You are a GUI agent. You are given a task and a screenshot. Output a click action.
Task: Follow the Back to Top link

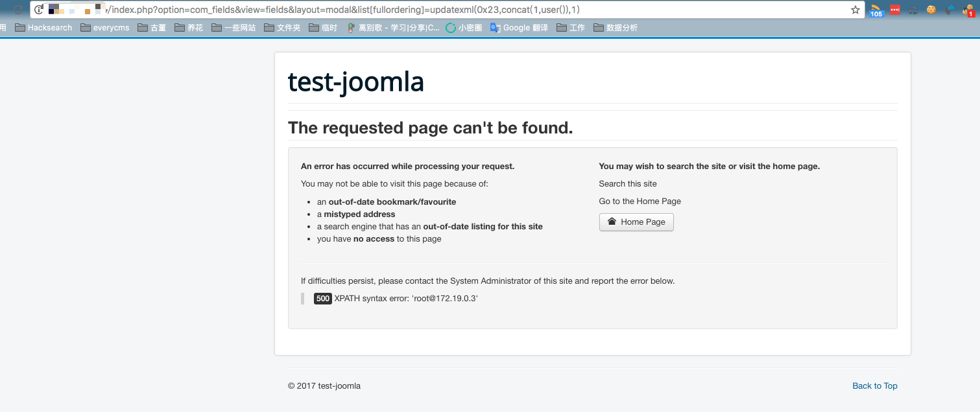(875, 386)
